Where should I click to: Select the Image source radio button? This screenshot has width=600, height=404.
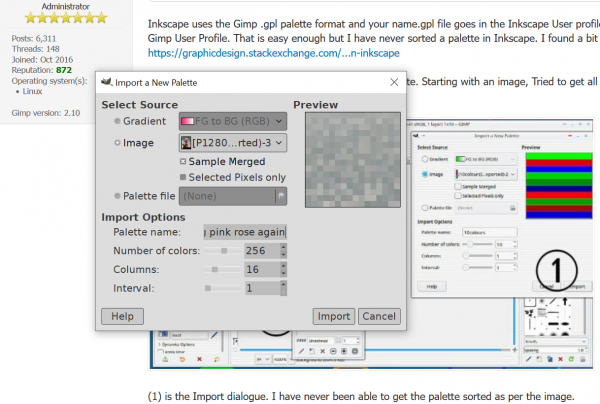[117, 143]
